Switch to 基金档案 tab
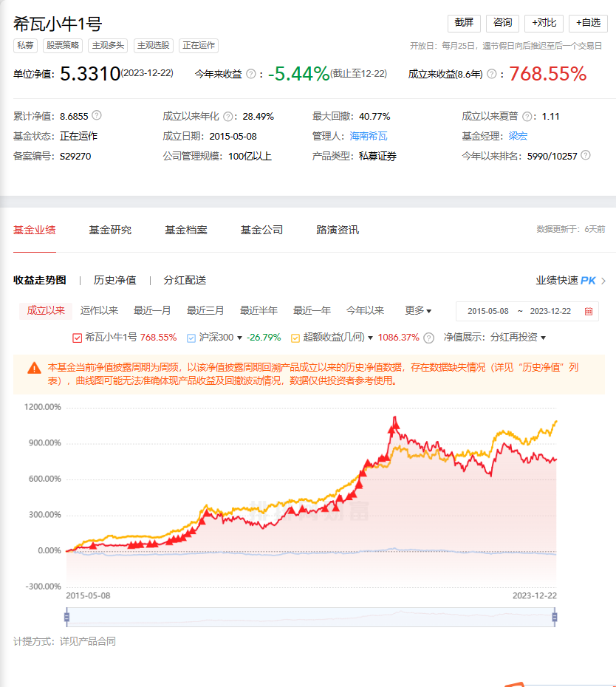Screen dimensions: 616x687 [186, 230]
